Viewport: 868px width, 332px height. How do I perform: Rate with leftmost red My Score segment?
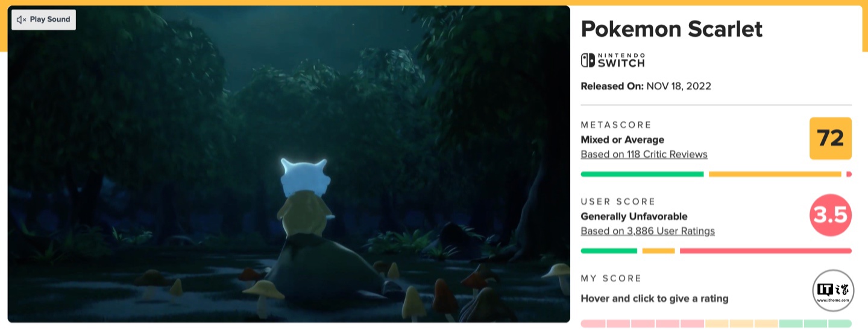[593, 324]
